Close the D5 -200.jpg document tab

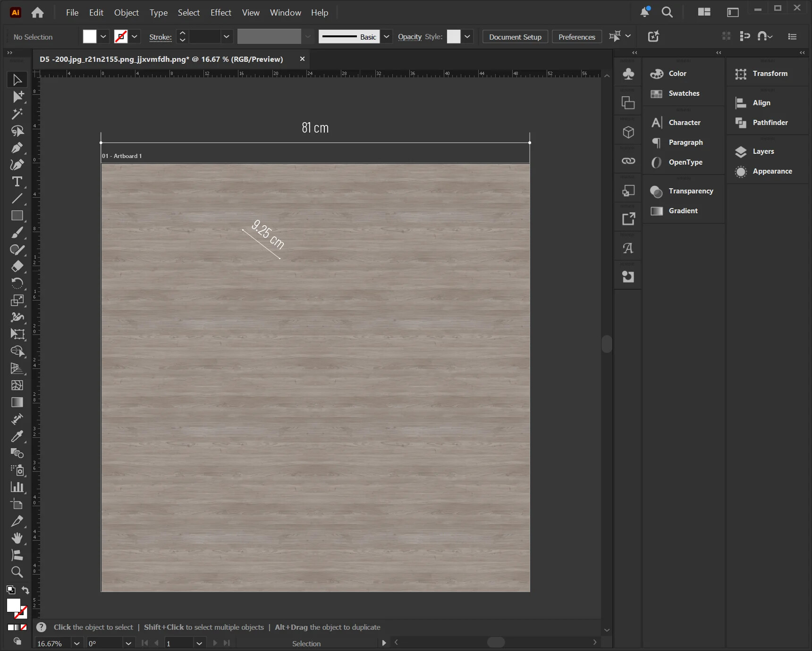[302, 59]
